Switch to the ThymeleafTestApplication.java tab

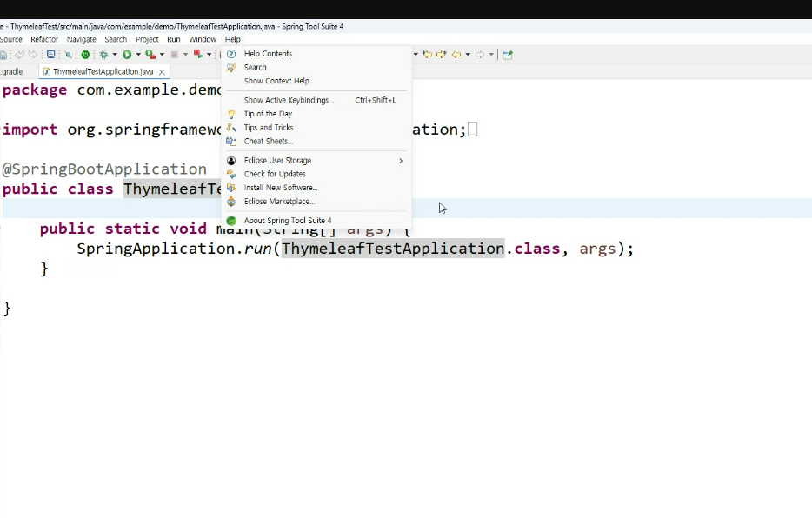click(103, 72)
